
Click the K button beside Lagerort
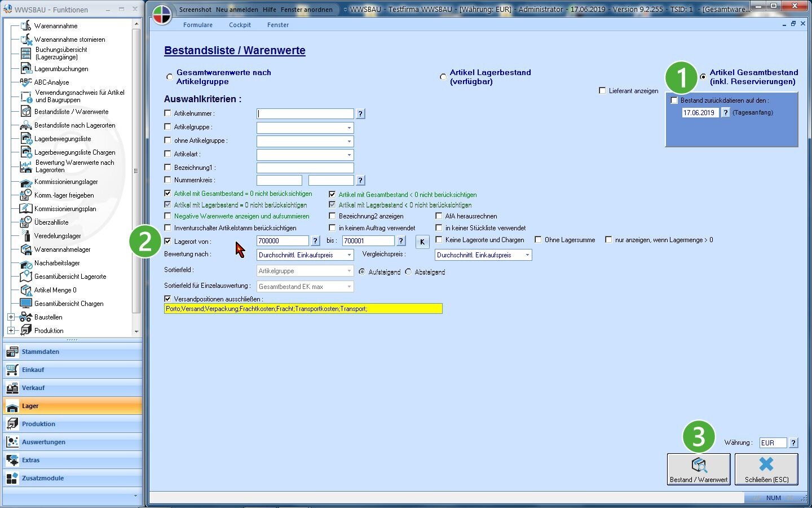422,242
